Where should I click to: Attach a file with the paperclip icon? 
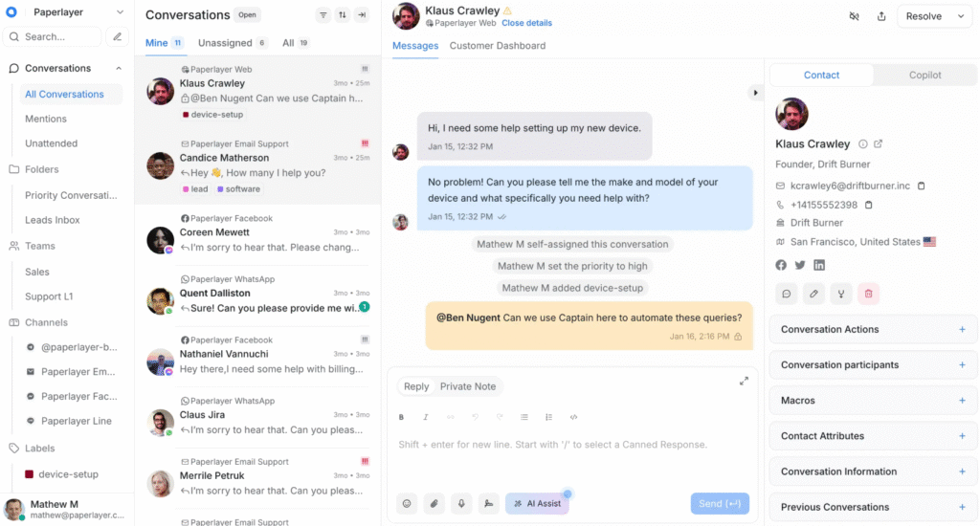(x=434, y=503)
